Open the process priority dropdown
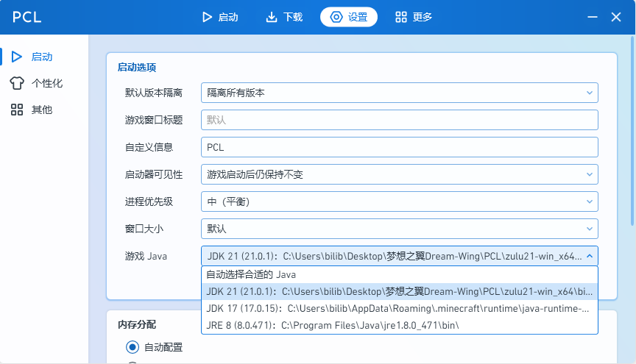The width and height of the screenshot is (636, 364). click(x=399, y=201)
